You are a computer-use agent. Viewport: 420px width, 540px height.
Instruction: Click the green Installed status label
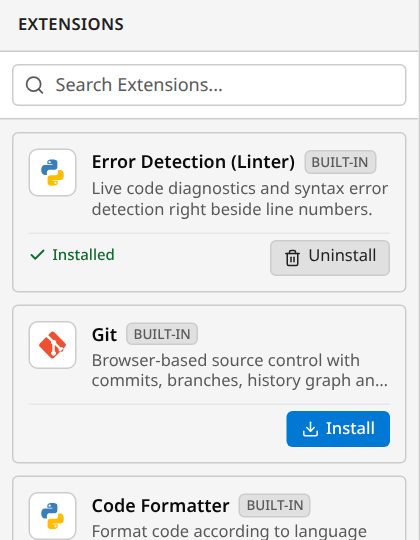click(x=72, y=255)
